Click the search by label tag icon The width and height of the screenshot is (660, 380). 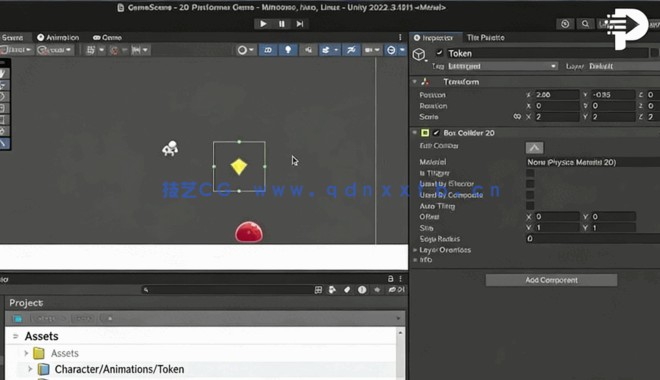(x=347, y=290)
